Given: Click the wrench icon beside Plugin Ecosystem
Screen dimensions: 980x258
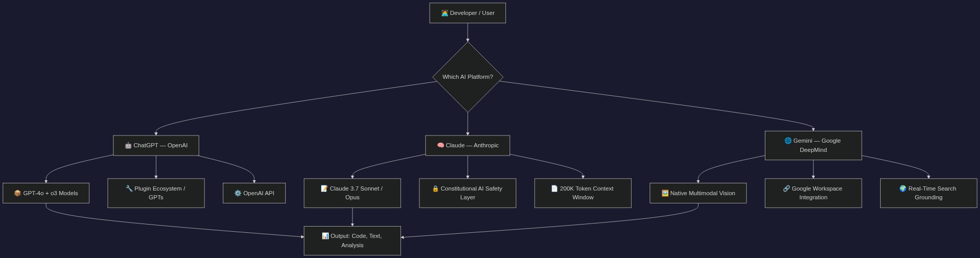Looking at the screenshot, I should (129, 188).
